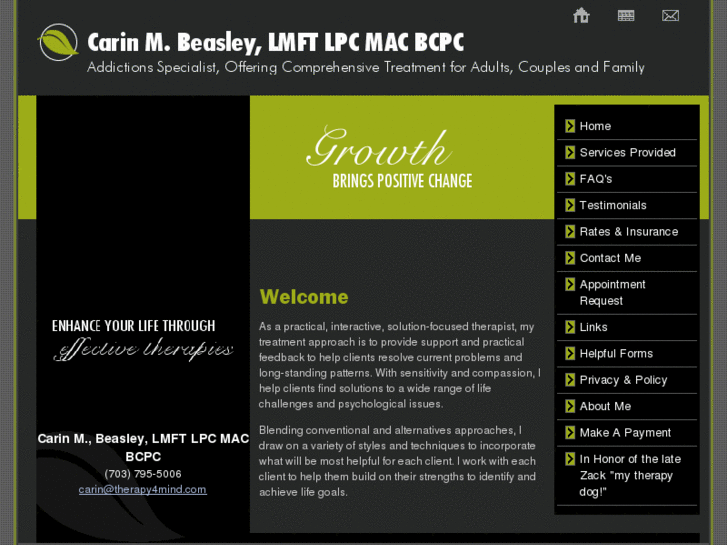727x545 pixels.
Task: Click the green leaf logo
Action: tap(58, 42)
